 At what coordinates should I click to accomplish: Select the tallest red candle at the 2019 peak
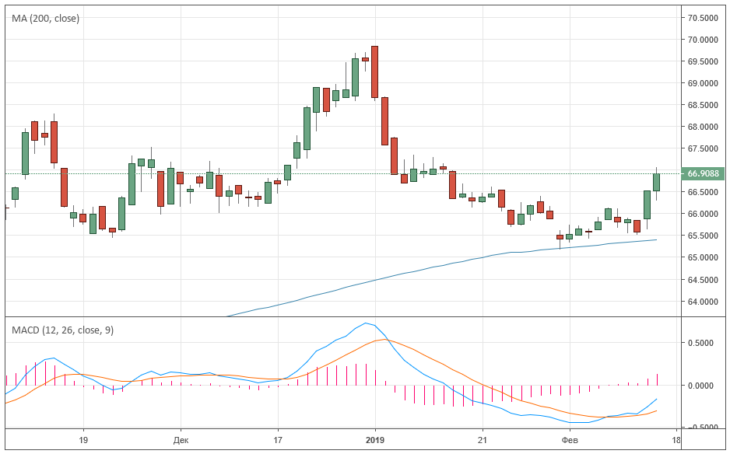(375, 72)
